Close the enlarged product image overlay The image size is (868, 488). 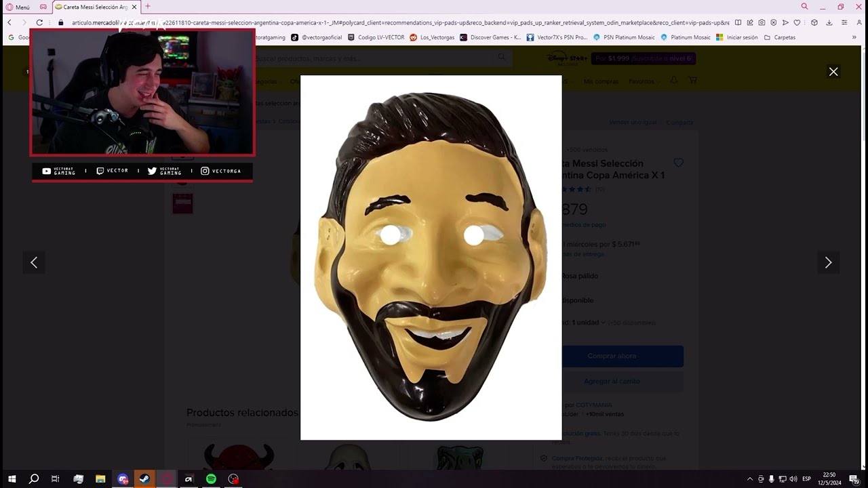coord(833,72)
